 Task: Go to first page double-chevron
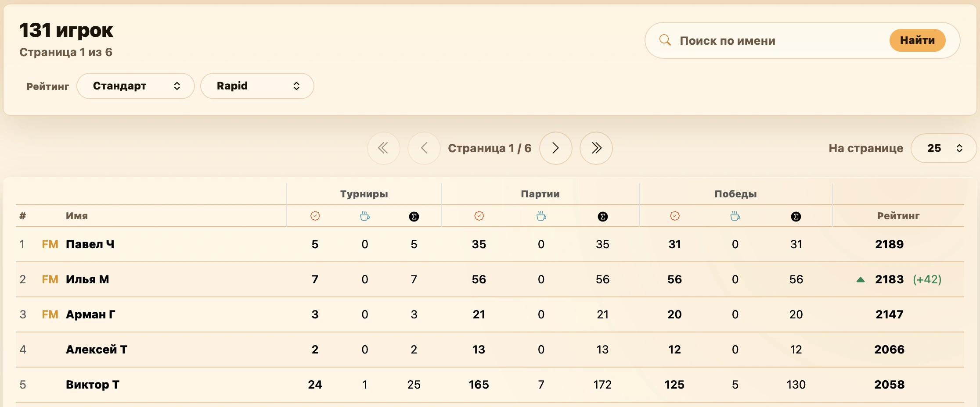[x=384, y=148]
